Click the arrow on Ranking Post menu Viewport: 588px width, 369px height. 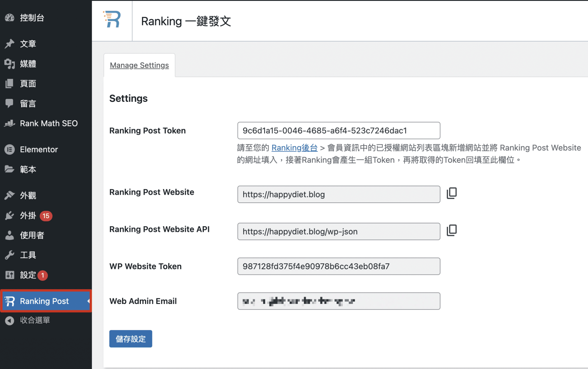coord(88,301)
